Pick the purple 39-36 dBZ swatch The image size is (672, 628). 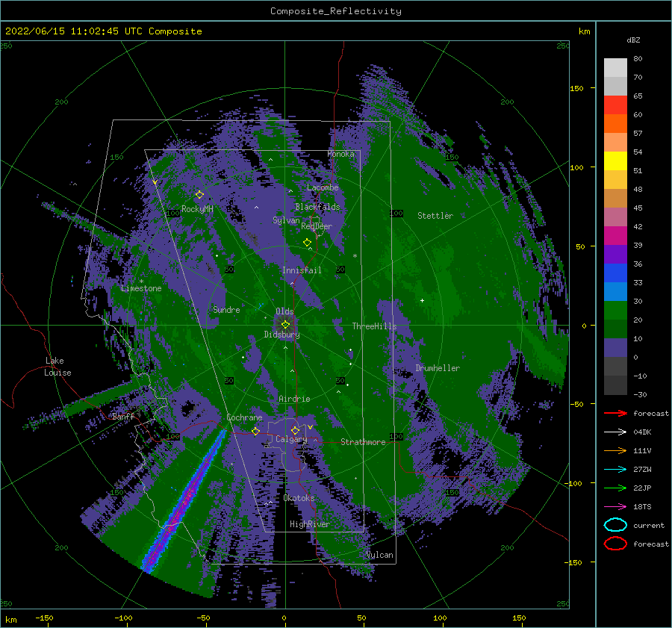615,254
